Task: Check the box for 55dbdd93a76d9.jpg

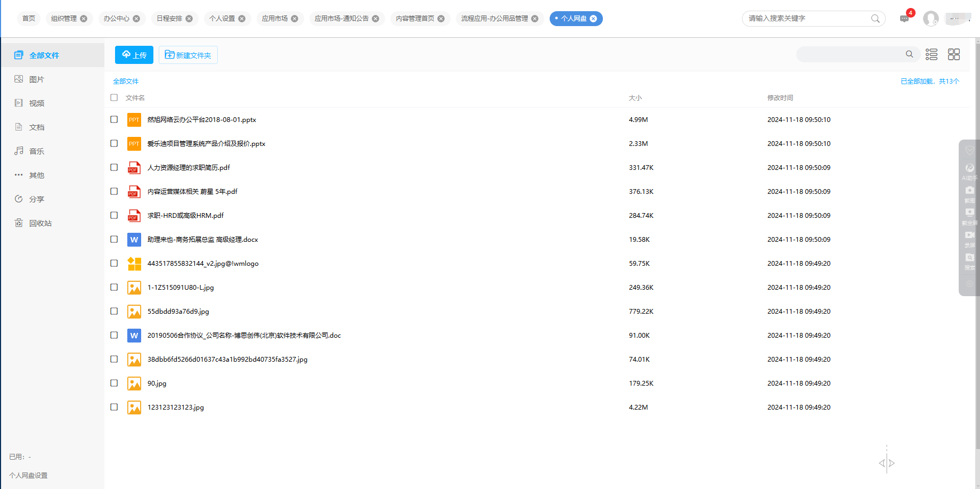Action: [114, 311]
